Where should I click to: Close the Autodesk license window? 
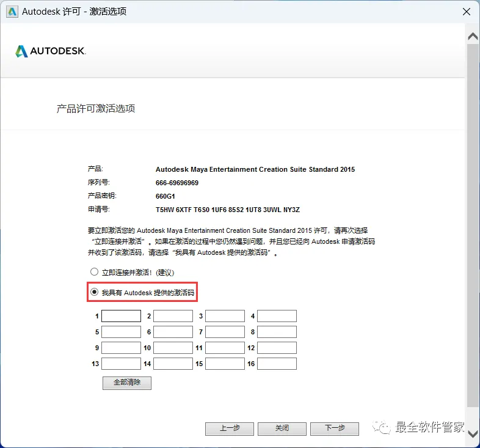click(x=467, y=12)
